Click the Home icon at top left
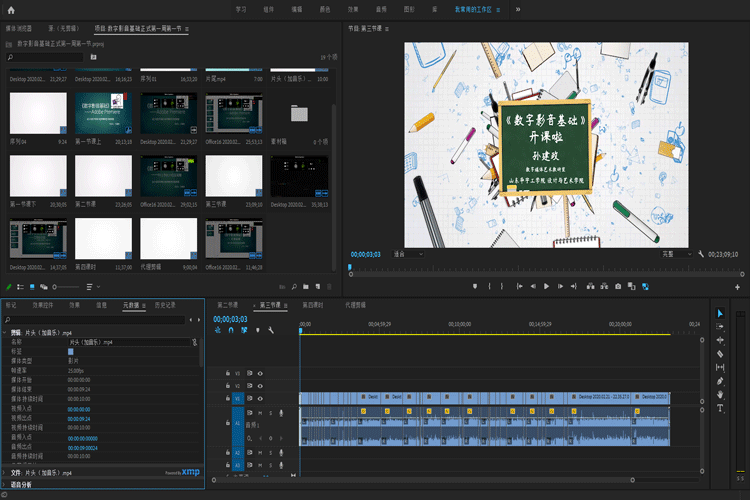Image resolution: width=750 pixels, height=500 pixels. (x=11, y=9)
